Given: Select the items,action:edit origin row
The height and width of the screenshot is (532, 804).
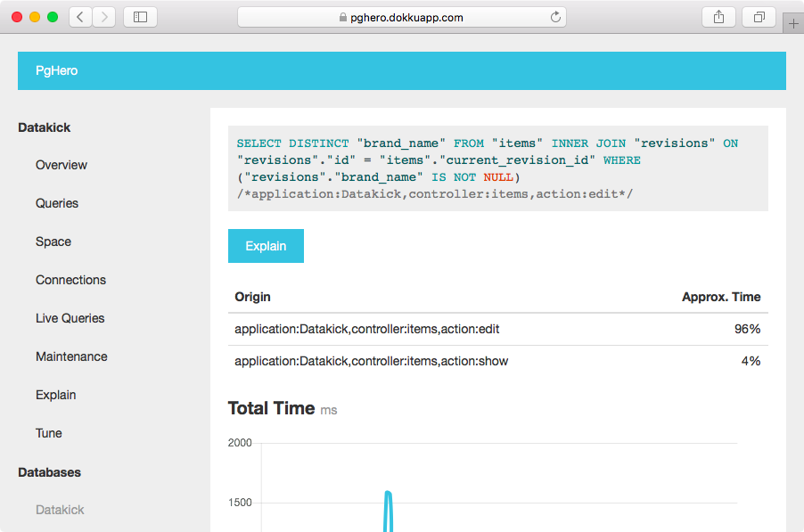Looking at the screenshot, I should 498,329.
